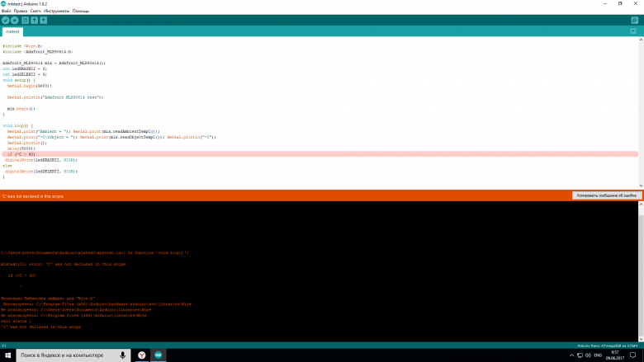Click the console scrollbar up arrow

(x=641, y=205)
